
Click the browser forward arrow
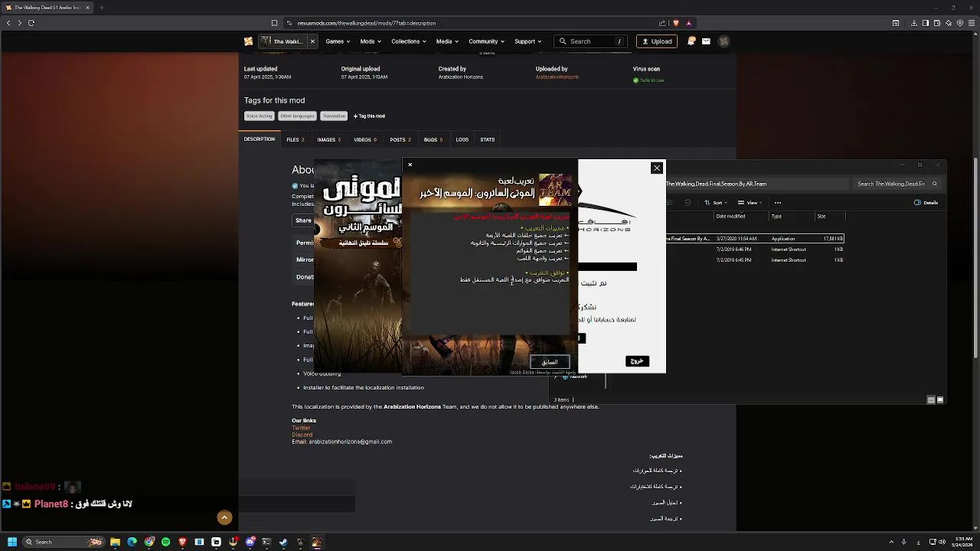coord(19,23)
